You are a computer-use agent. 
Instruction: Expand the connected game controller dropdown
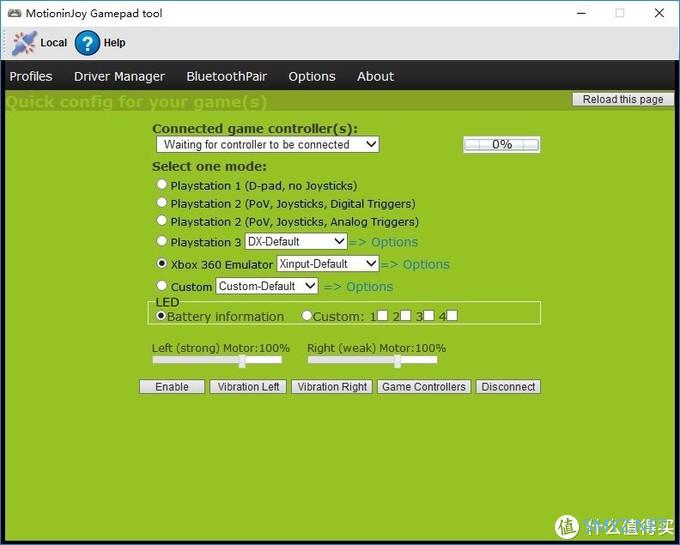[268, 144]
